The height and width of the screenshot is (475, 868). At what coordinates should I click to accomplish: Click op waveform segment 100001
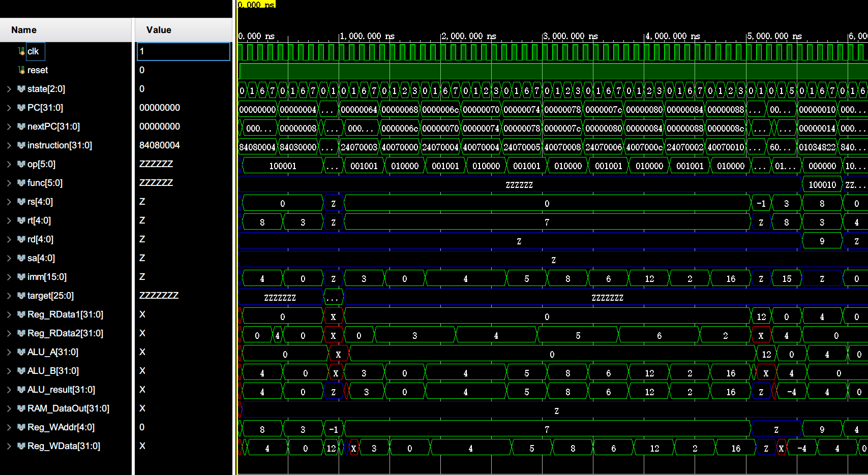tap(283, 166)
